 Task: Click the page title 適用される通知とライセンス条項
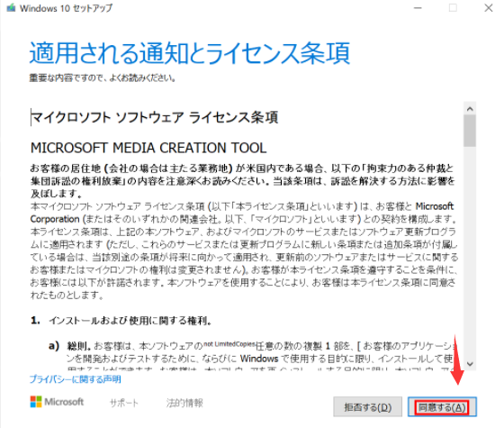190,53
